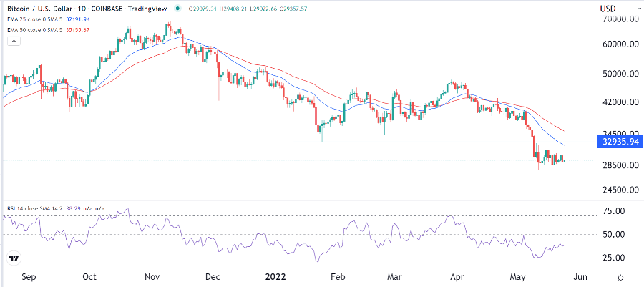
Task: Click the RSI 75.00 axis label
Action: pyautogui.click(x=613, y=210)
